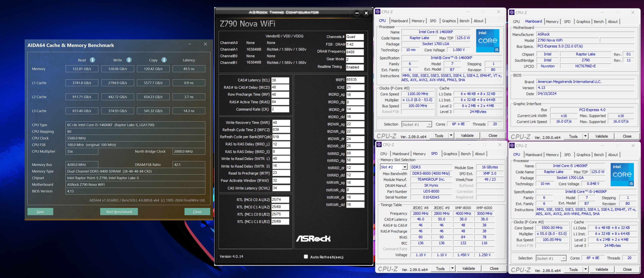Screen dimensions: 644x278
Task: Click the CPU-Z app icon in SPD window title bar
Action: [379, 145]
